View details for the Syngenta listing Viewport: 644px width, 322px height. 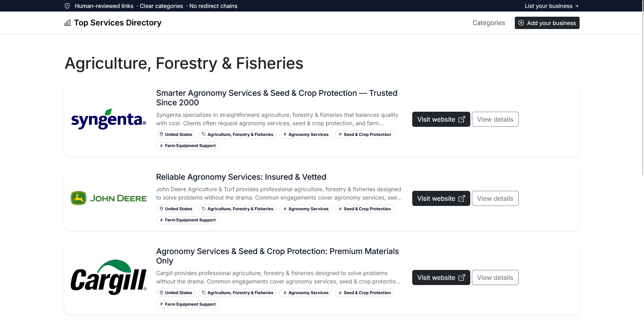[x=495, y=119]
